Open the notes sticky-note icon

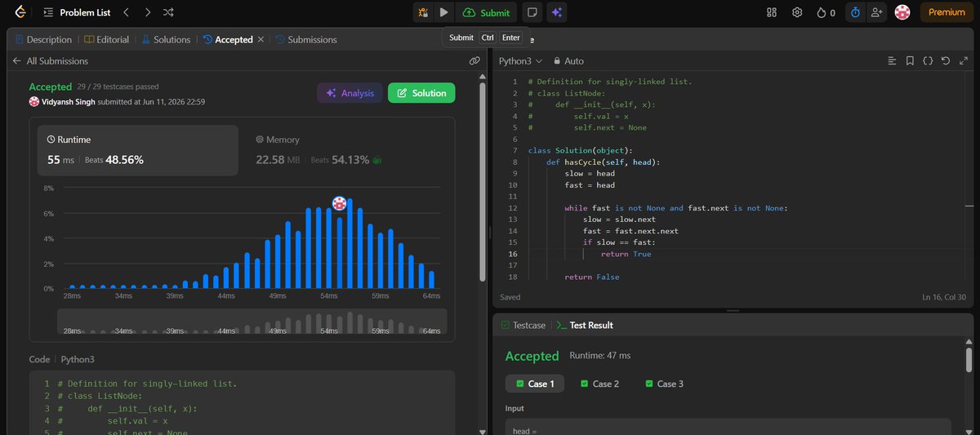click(x=532, y=12)
